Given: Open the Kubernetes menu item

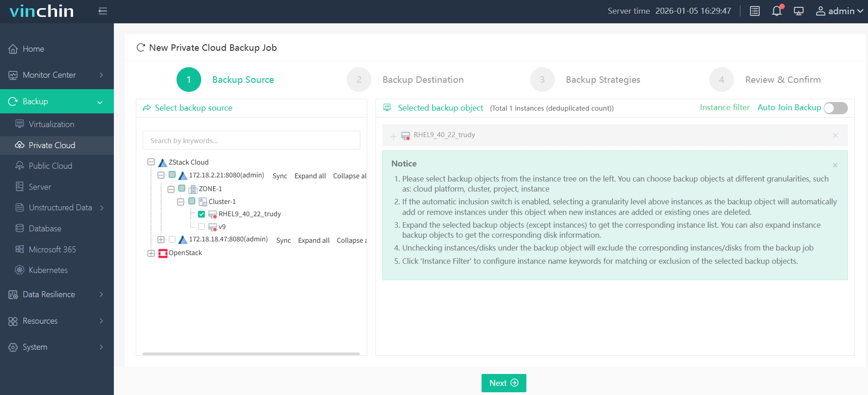Looking at the screenshot, I should tap(57, 270).
